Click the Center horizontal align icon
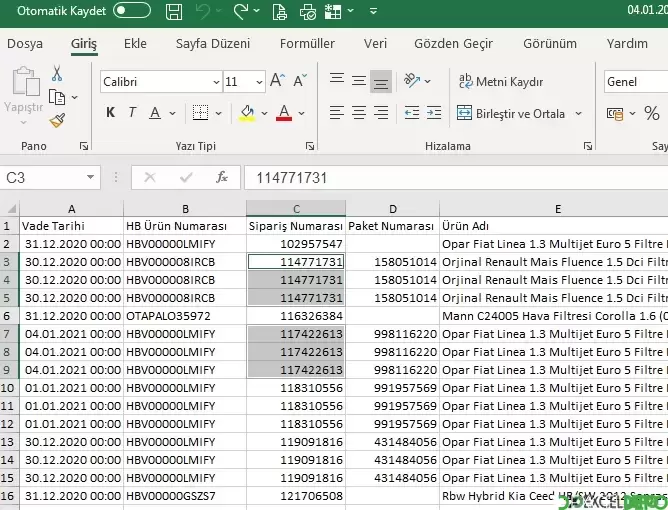This screenshot has width=668, height=510. coord(359,113)
